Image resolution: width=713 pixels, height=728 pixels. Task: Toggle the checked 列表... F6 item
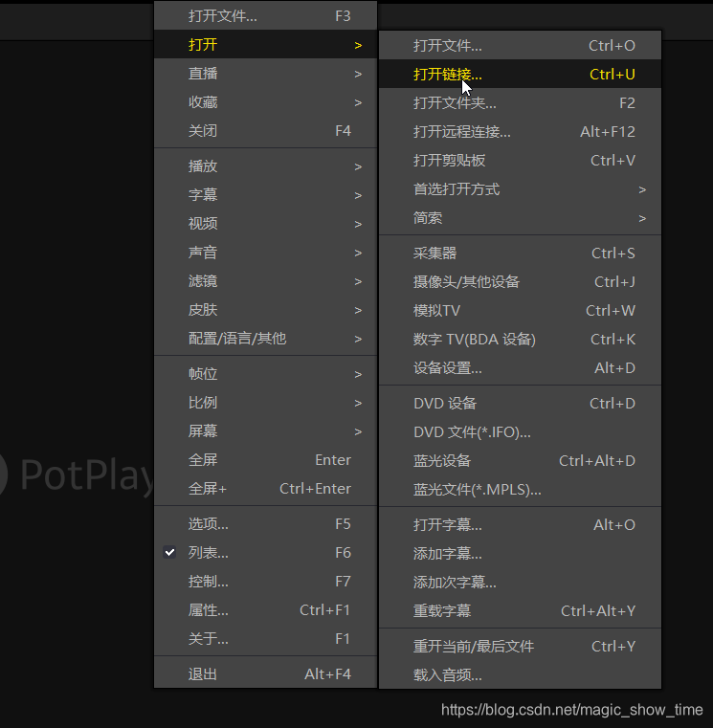[x=265, y=553]
